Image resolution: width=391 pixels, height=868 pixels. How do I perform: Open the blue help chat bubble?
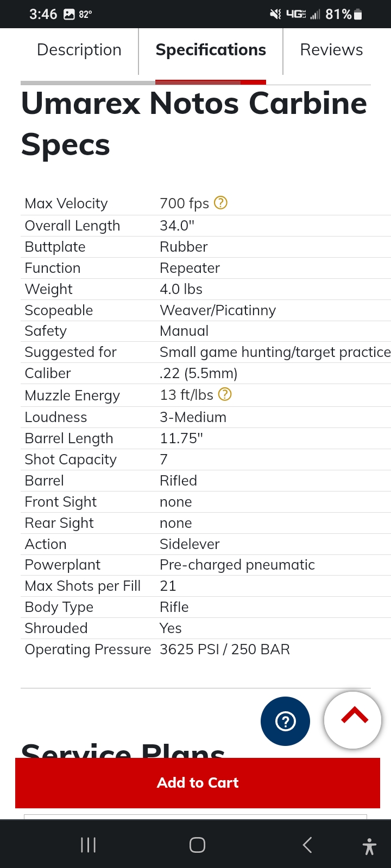coord(286,721)
